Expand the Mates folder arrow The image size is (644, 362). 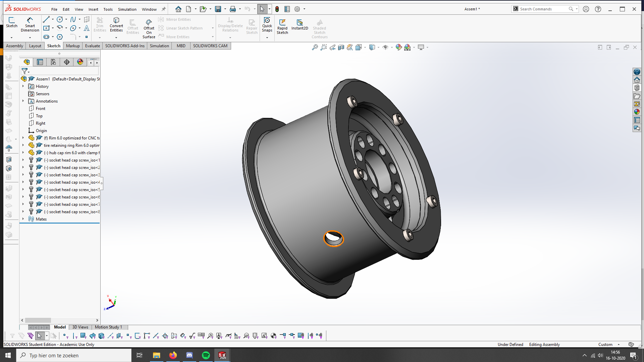pyautogui.click(x=23, y=219)
